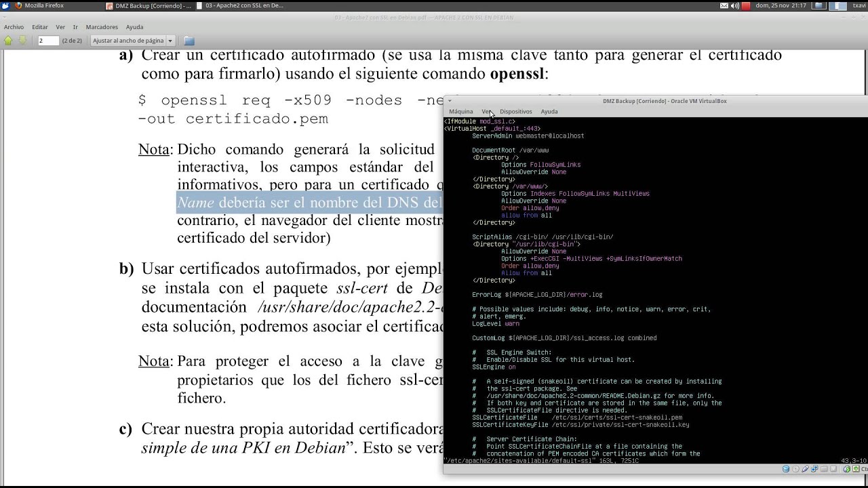Open the applications menu icon in panel
The width and height of the screenshot is (868, 488).
[x=6, y=5]
